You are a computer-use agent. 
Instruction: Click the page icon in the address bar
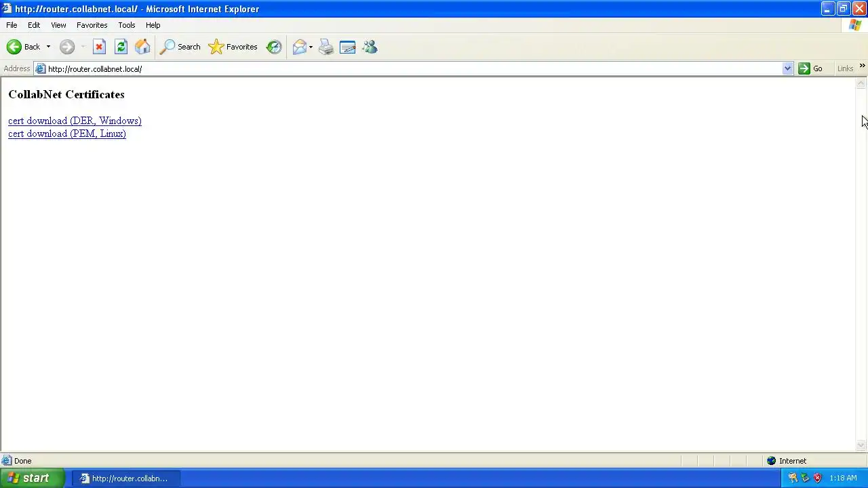[x=40, y=68]
